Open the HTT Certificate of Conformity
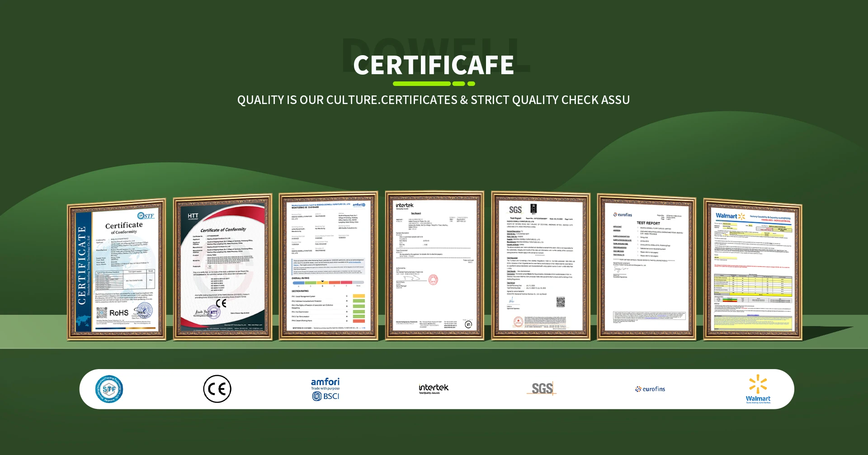Image resolution: width=868 pixels, height=455 pixels. [x=223, y=267]
